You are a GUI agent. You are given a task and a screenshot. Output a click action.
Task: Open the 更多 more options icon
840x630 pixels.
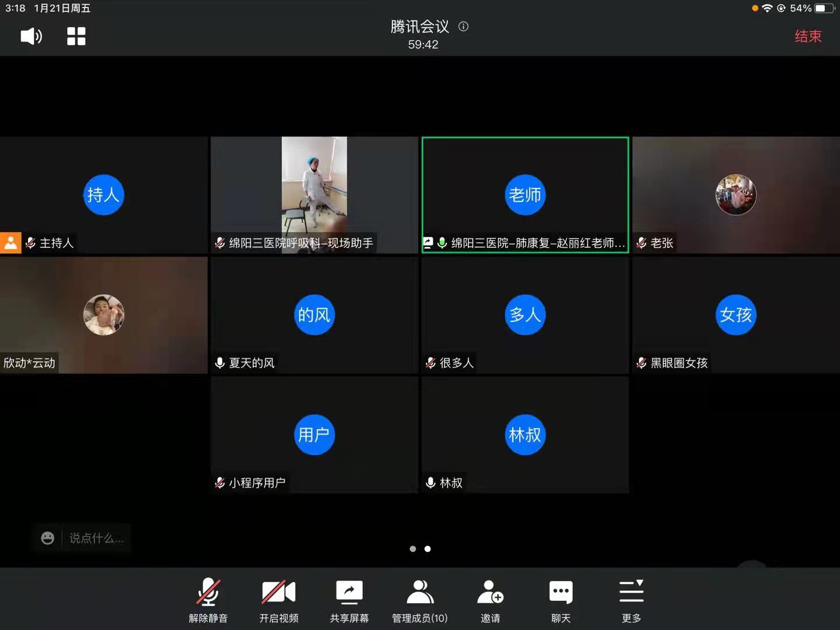[x=631, y=591]
